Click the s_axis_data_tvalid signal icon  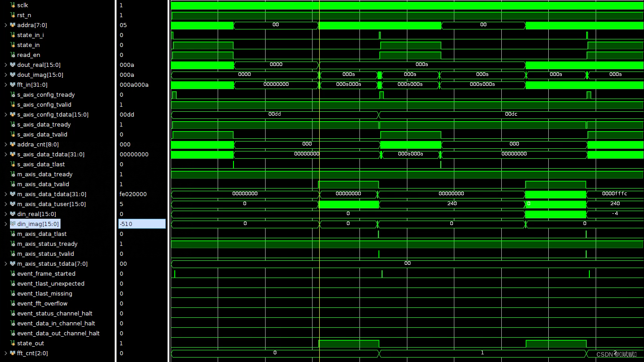point(13,135)
